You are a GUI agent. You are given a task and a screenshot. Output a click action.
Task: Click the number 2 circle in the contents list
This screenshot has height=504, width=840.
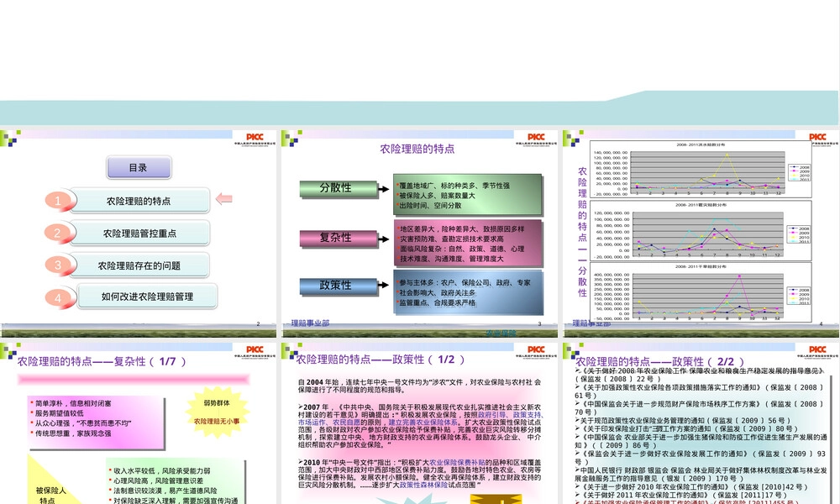pos(59,233)
